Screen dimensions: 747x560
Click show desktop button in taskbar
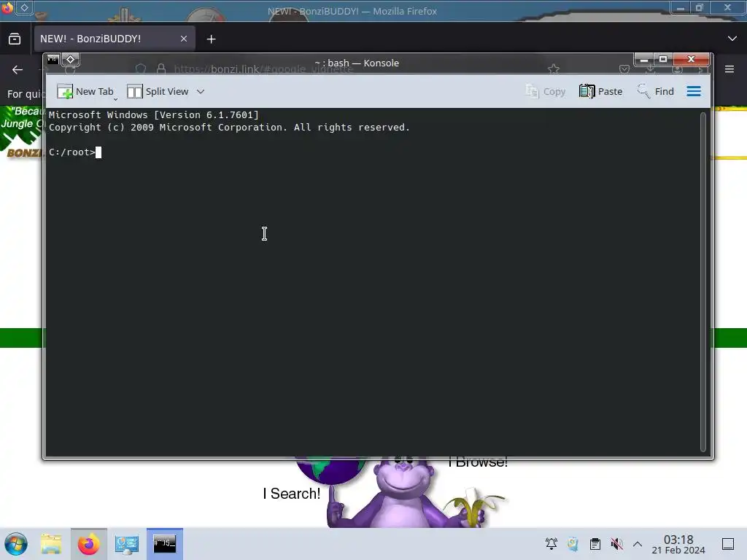[x=728, y=544]
